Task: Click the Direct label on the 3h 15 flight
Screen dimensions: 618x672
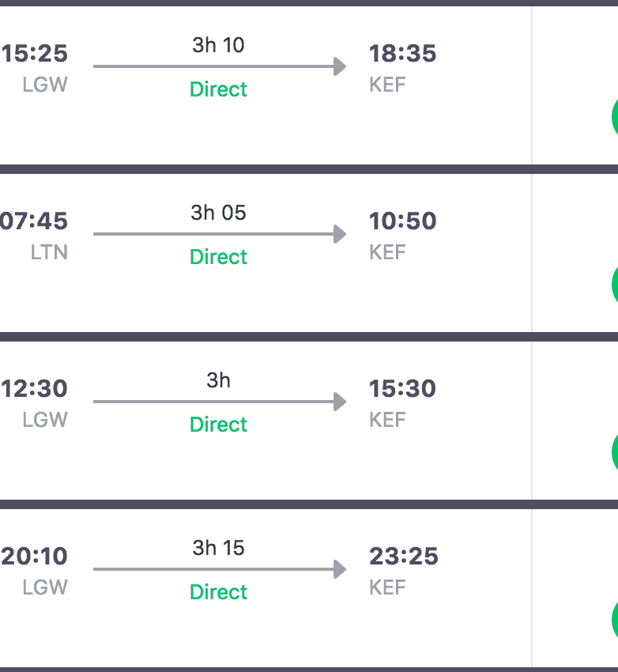Action: [x=219, y=592]
